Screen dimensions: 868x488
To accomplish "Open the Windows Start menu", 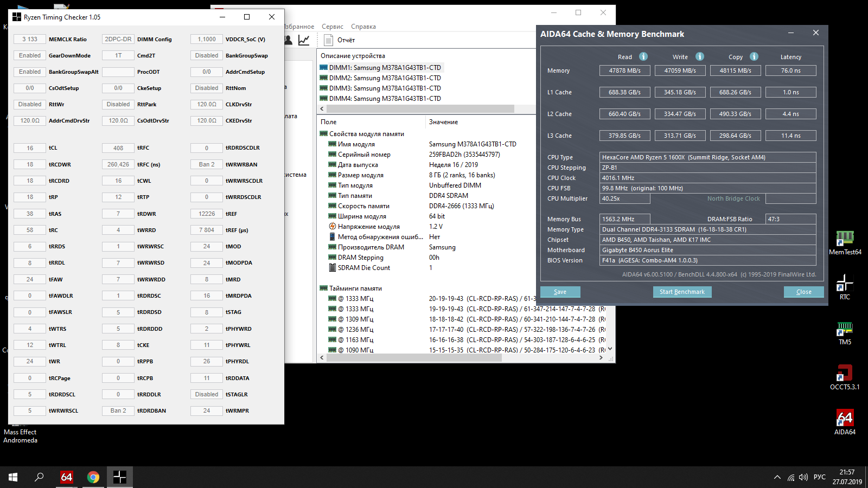I will 13,477.
